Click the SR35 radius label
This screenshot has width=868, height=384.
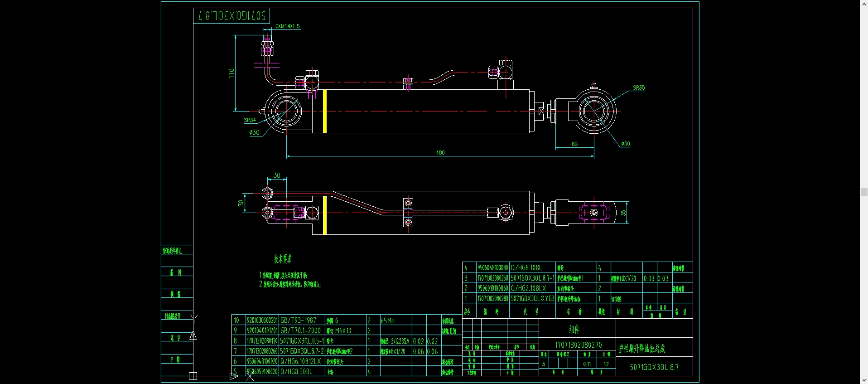coord(639,87)
